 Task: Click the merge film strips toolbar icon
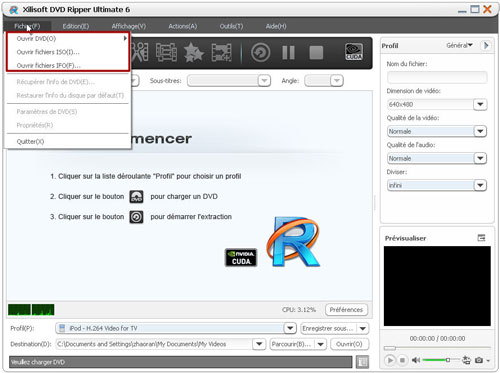coord(166,52)
